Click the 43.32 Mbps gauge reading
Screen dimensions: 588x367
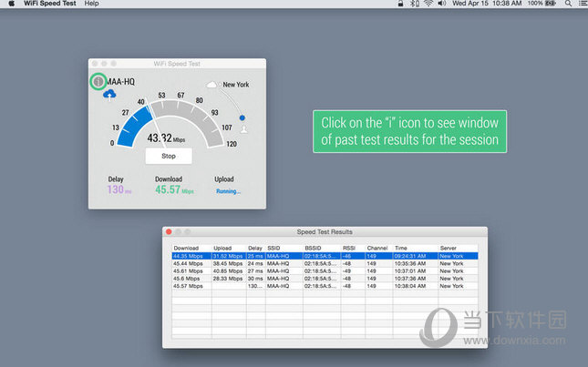pos(166,138)
